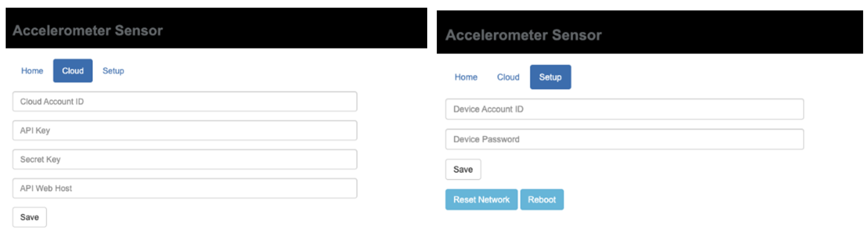
Task: Click Accelerometer Sensor title above the Setup form
Action: coord(523,35)
